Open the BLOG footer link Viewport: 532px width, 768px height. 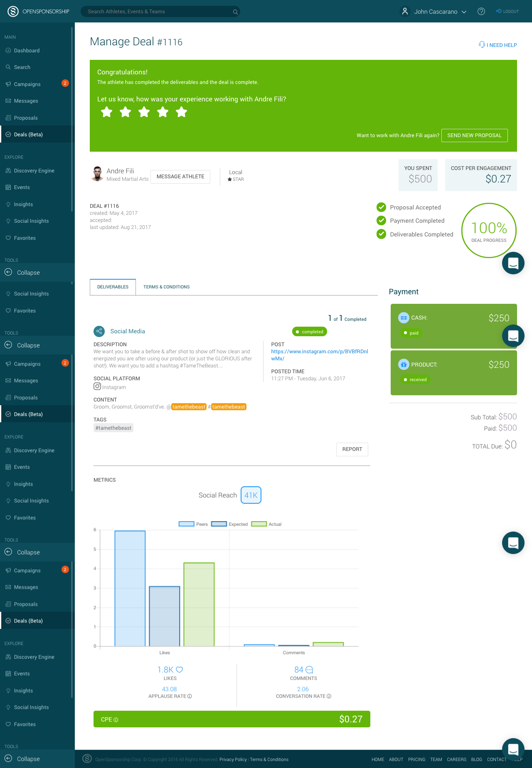pyautogui.click(x=477, y=759)
